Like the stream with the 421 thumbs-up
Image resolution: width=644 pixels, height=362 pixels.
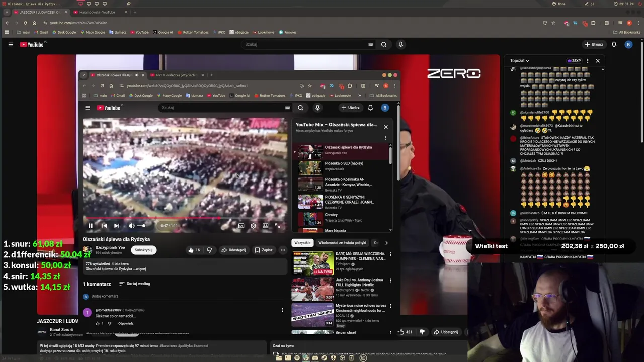(x=406, y=332)
